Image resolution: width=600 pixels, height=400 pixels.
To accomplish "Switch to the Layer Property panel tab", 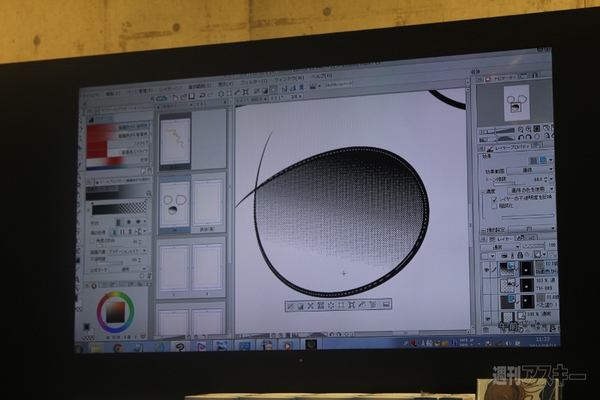I will point(505,147).
